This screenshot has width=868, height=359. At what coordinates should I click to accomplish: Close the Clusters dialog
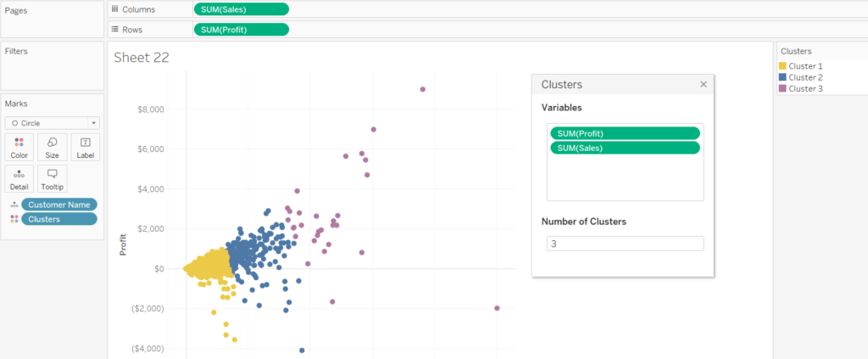[704, 85]
